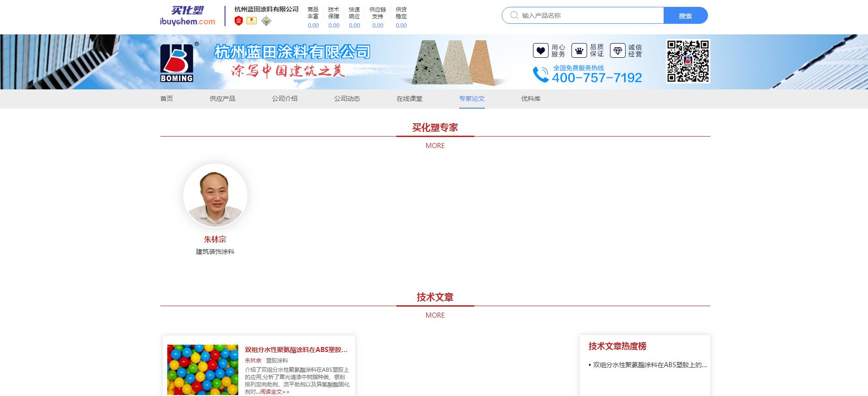Click MORE under 买化塑专家
The image size is (868, 396).
pyautogui.click(x=435, y=146)
